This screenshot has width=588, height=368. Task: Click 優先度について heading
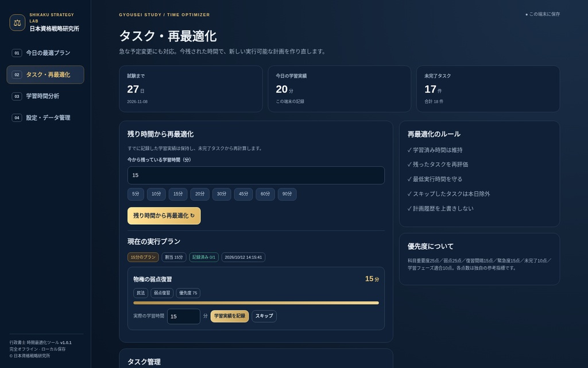(x=431, y=246)
